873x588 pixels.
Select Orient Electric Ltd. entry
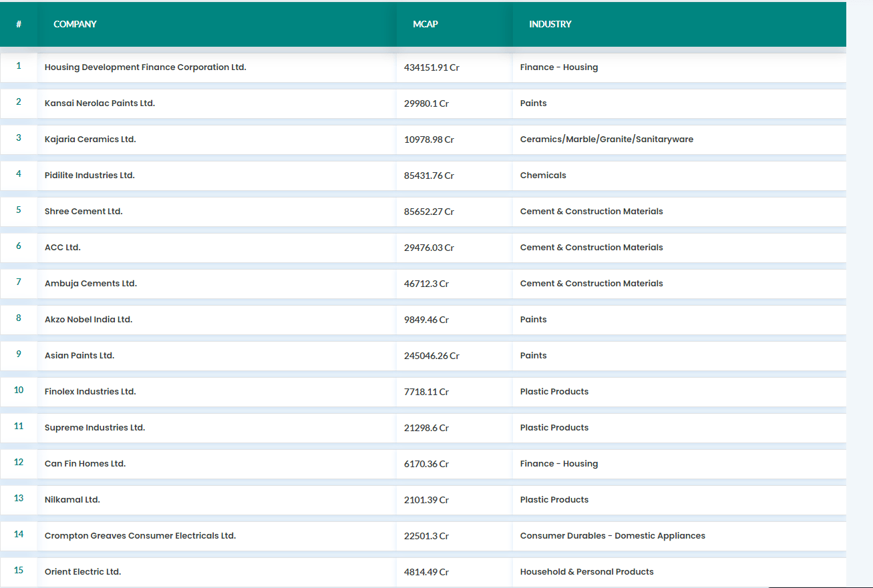(83, 572)
